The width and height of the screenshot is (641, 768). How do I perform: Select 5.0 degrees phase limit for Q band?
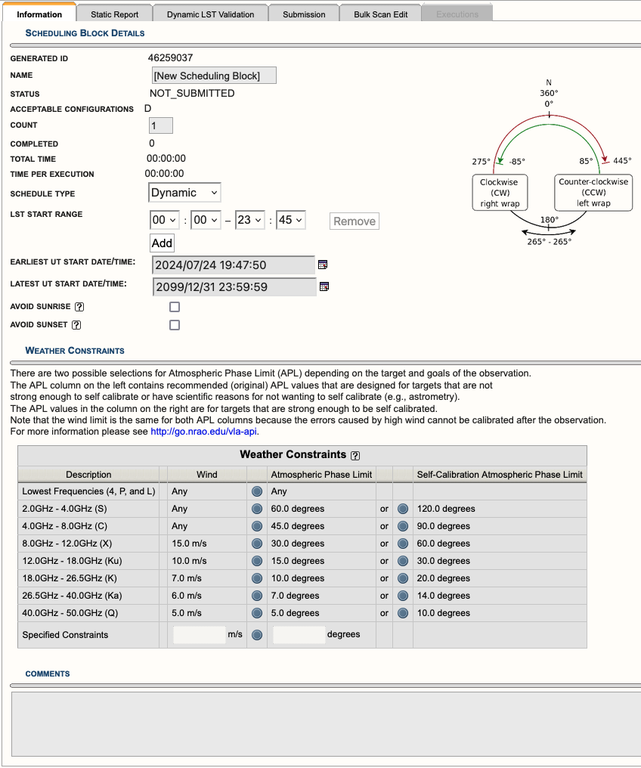tap(257, 613)
